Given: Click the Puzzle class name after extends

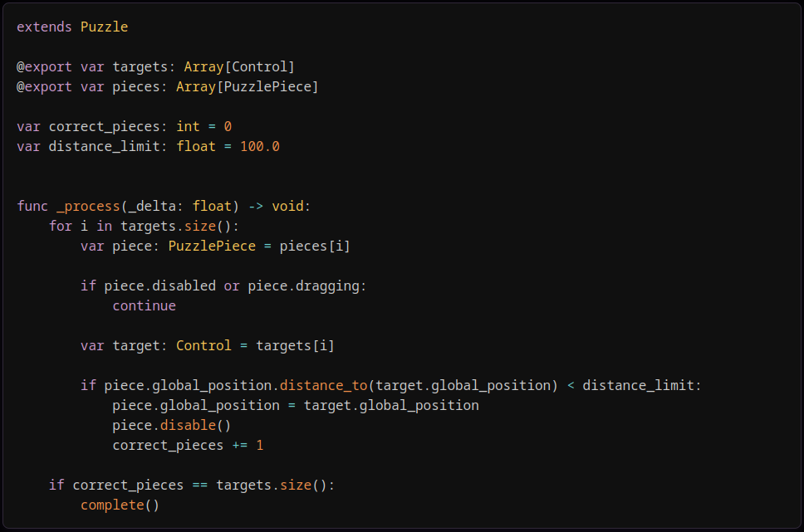Looking at the screenshot, I should [104, 27].
